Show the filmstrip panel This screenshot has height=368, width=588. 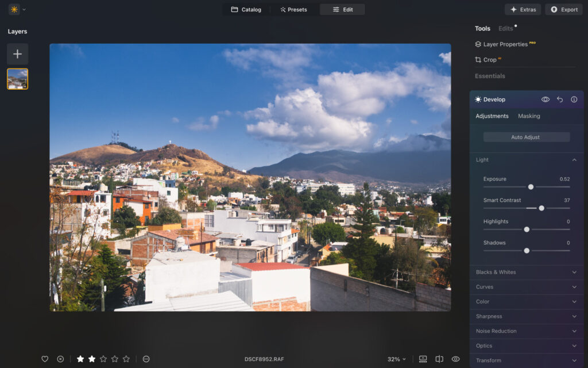(423, 358)
